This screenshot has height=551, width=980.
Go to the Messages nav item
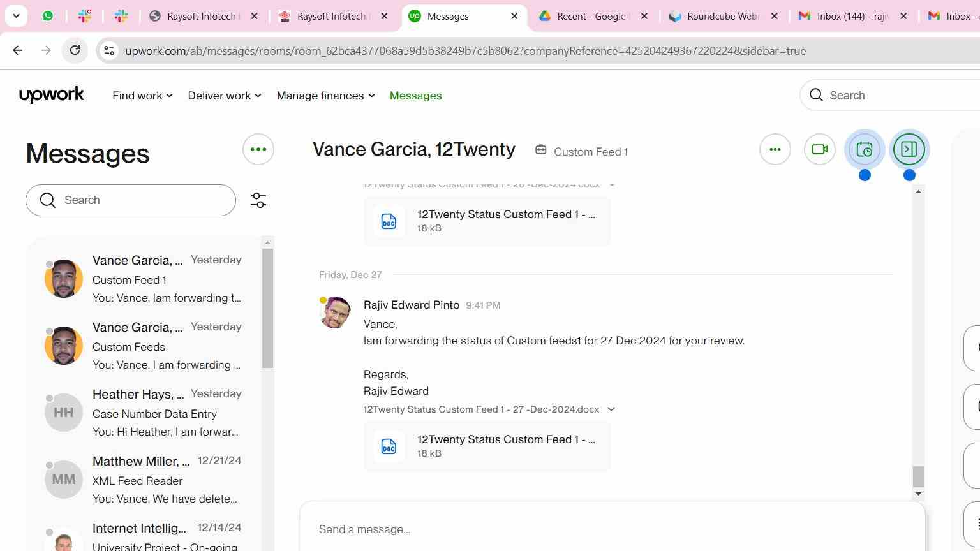tap(415, 96)
